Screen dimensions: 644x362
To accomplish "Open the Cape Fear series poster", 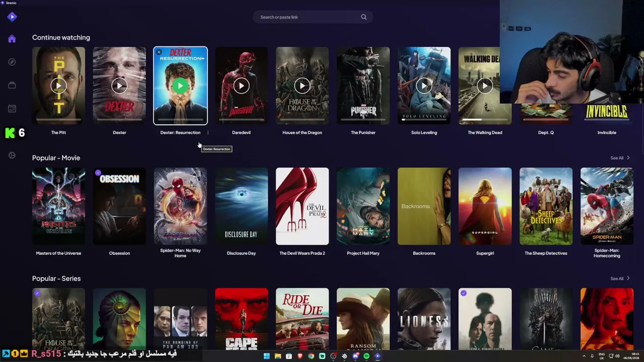I will click(x=241, y=319).
